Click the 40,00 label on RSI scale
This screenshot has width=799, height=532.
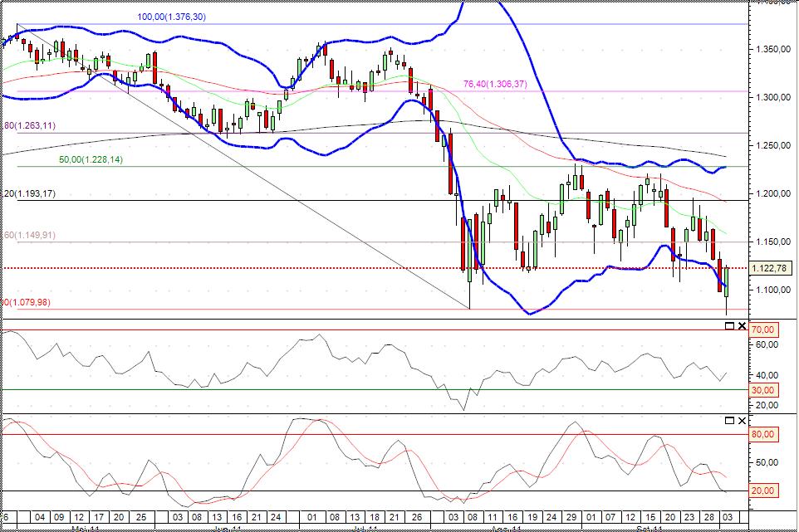767,375
